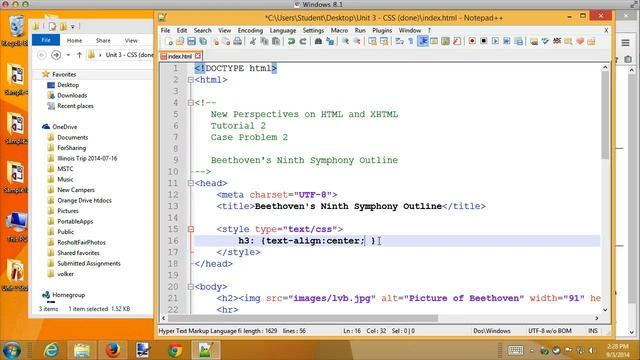Select the Downloads folder in Favorites
This screenshot has width=640, height=360.
(72, 96)
